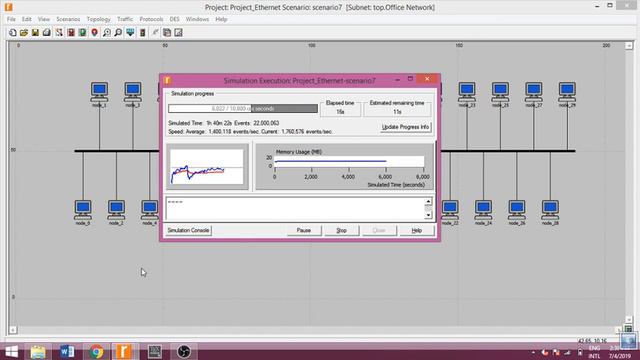Click the Save project toolbar icon
Screen dimensions: 640x360
[x=35, y=33]
